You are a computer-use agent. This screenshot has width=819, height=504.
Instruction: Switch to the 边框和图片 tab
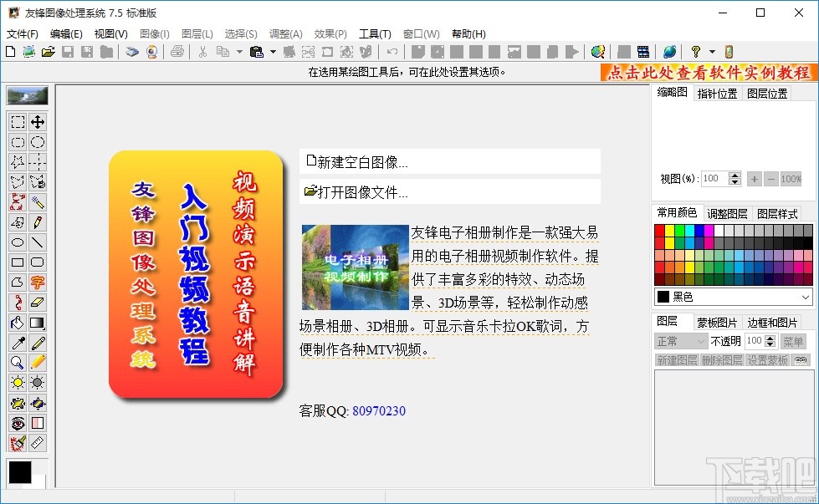point(772,323)
